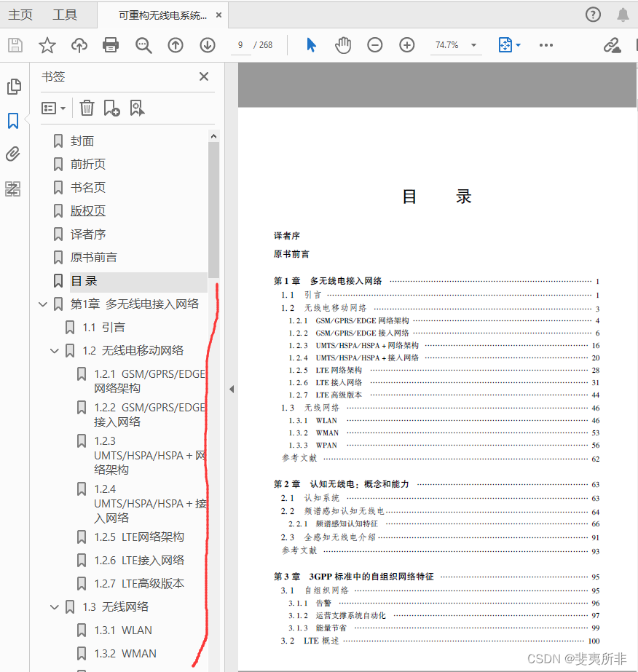This screenshot has width=638, height=672.
Task: Open the find text magnifier tool
Action: click(x=143, y=45)
